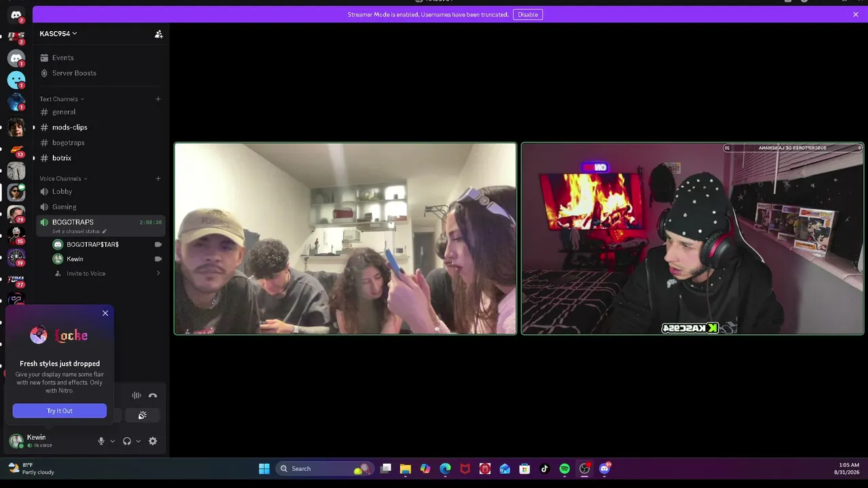Open TikTok from the taskbar

click(x=545, y=468)
